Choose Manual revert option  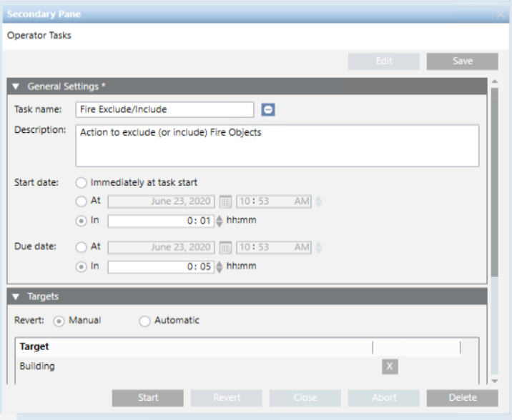[59, 321]
